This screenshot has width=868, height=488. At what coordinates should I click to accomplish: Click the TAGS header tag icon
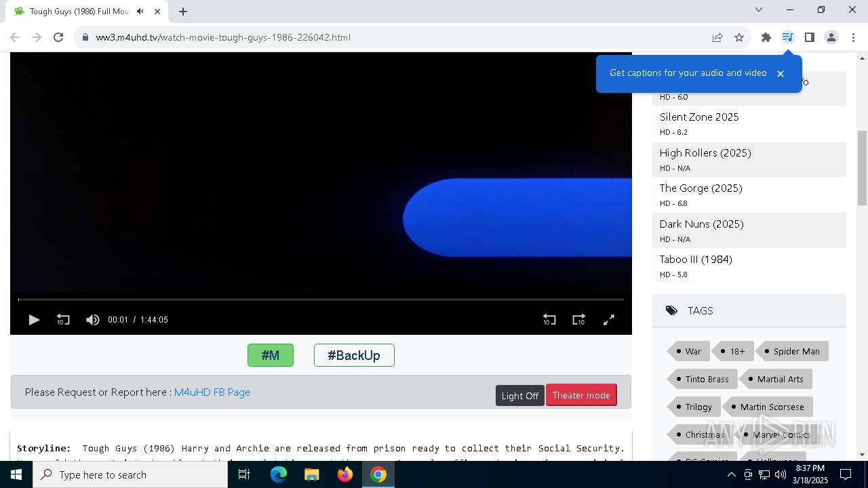tap(671, 311)
